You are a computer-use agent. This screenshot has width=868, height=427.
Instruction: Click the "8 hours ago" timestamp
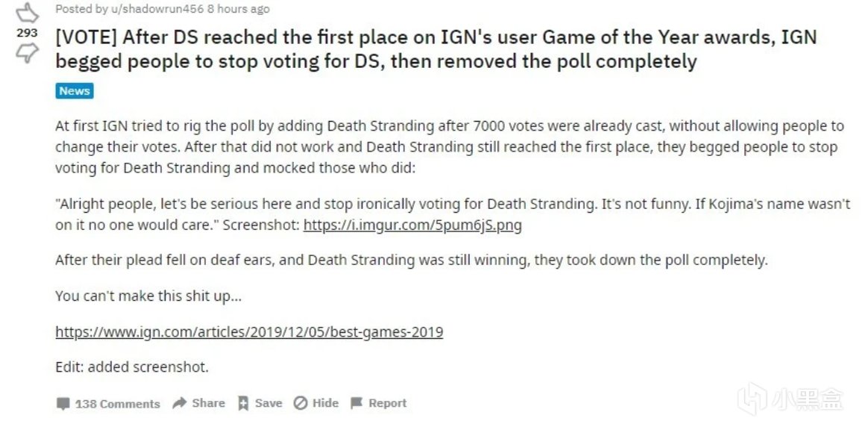[x=238, y=9]
